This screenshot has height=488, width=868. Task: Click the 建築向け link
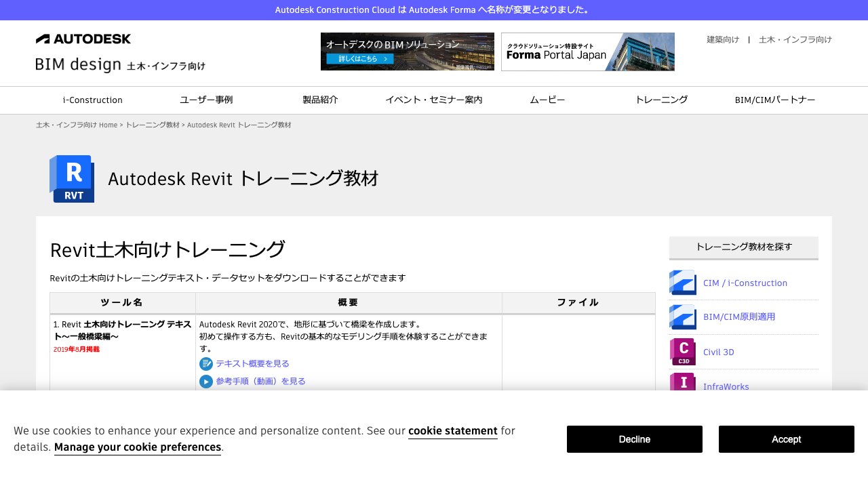(x=723, y=39)
